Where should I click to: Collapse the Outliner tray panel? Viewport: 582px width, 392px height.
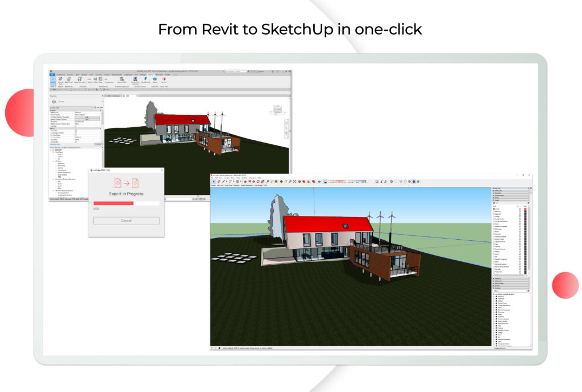[511, 288]
